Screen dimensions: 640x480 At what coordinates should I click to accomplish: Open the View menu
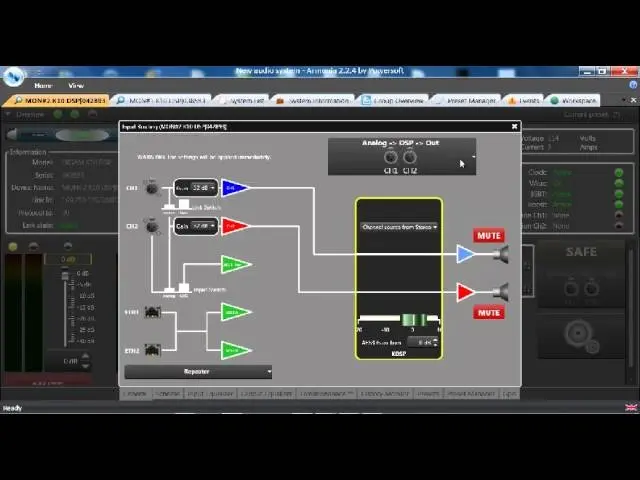coord(76,86)
